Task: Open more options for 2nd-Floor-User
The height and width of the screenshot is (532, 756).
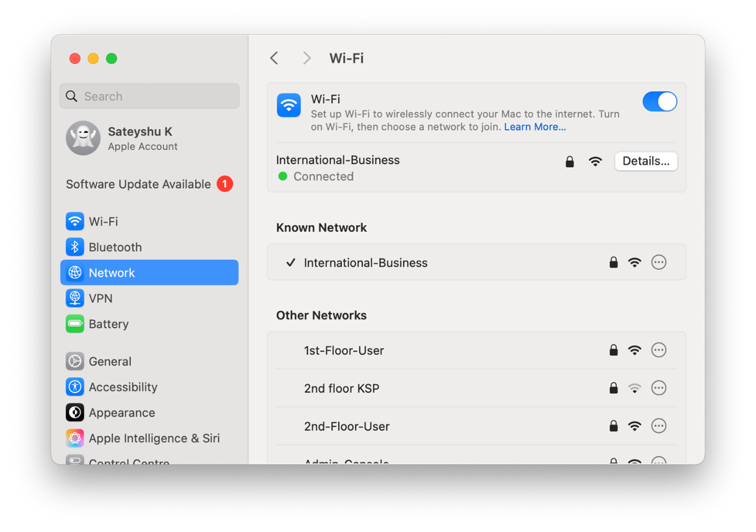Action: point(659,426)
